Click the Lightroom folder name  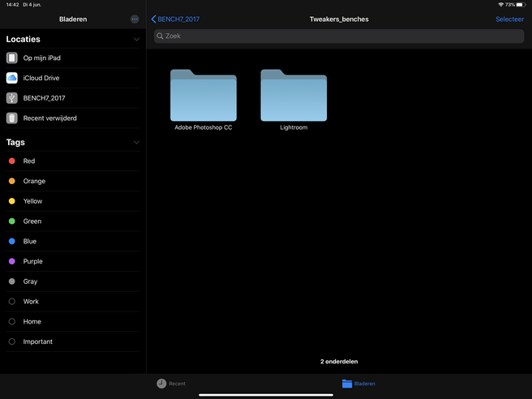coord(294,127)
